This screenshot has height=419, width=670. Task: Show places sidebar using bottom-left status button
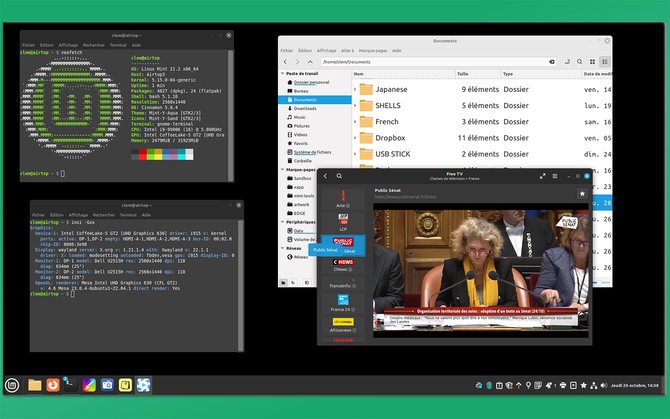click(x=283, y=282)
